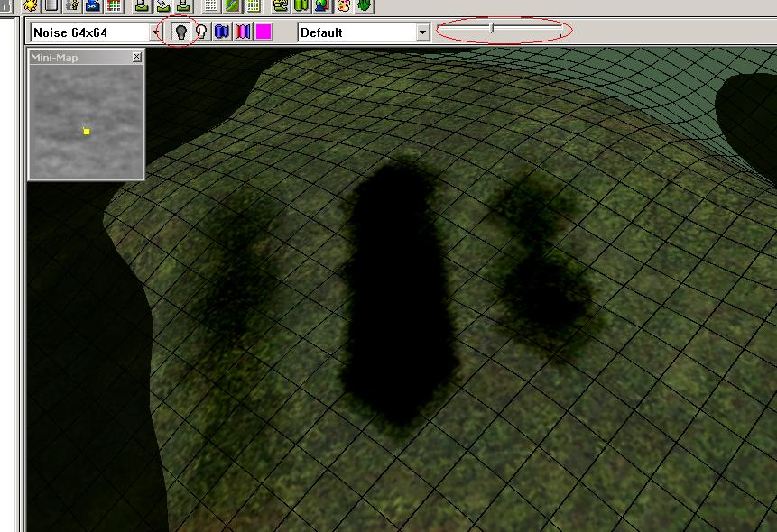Screen dimensions: 777x532
Task: Click the green squiggle toolbar icon
Action: click(281, 6)
